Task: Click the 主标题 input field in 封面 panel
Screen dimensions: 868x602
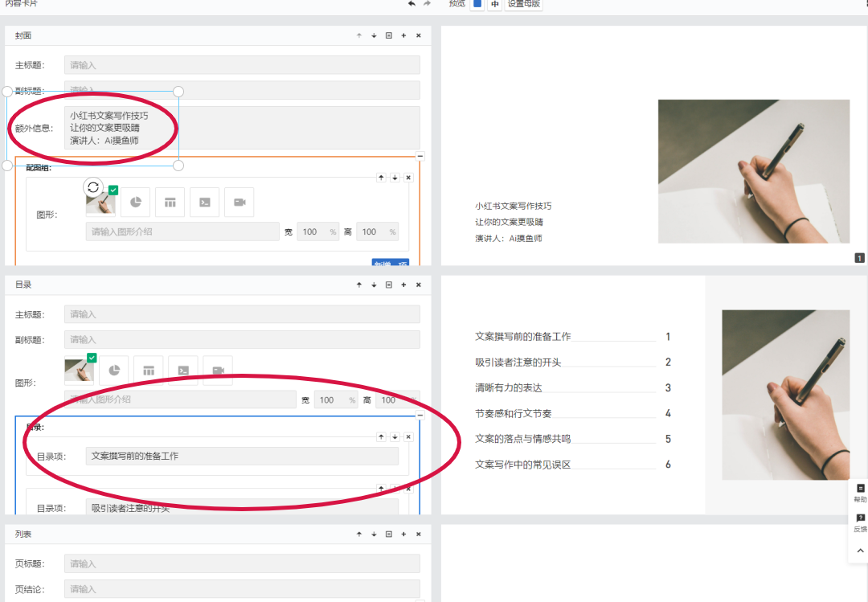Action: pyautogui.click(x=241, y=64)
